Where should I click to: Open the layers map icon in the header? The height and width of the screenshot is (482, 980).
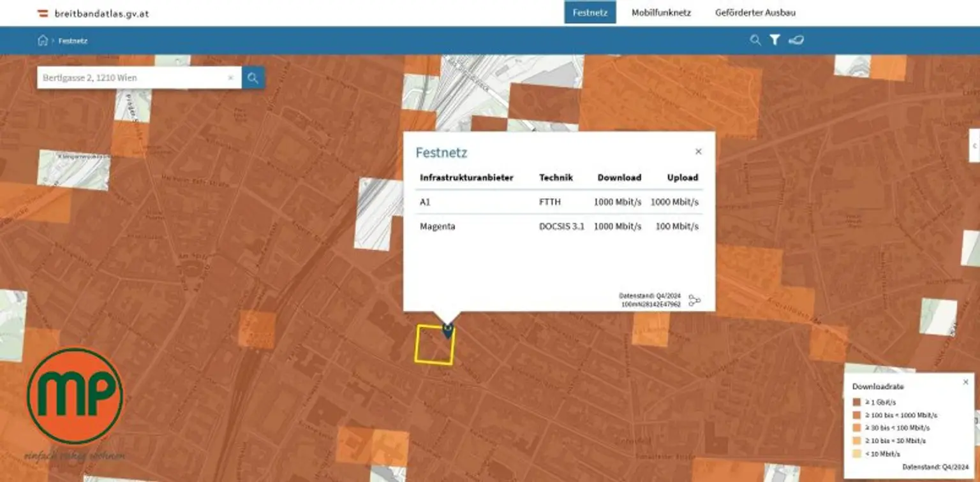pyautogui.click(x=796, y=40)
